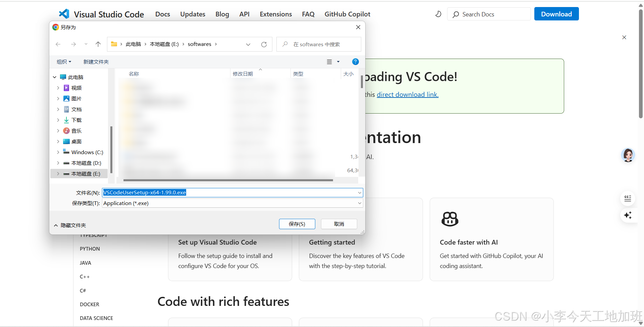This screenshot has width=644, height=327.
Task: Click the direct download link
Action: tap(408, 94)
